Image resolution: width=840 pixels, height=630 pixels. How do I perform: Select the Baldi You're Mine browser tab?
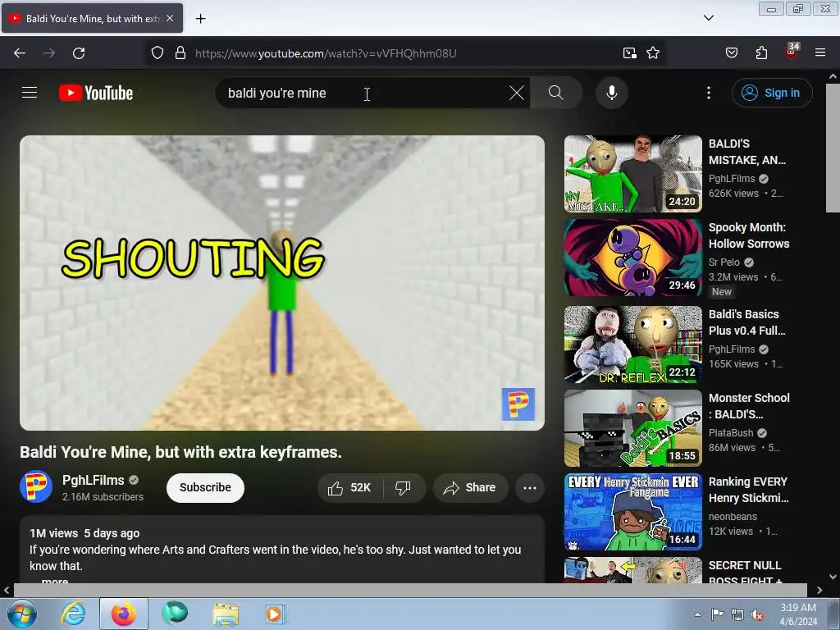coord(92,18)
